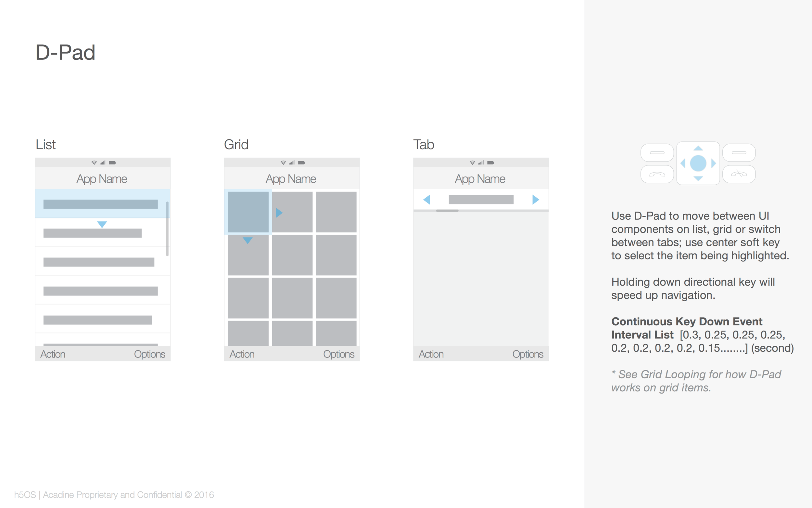This screenshot has height=508, width=812.
Task: Click the down arrow below highlighted list item
Action: coord(102,225)
